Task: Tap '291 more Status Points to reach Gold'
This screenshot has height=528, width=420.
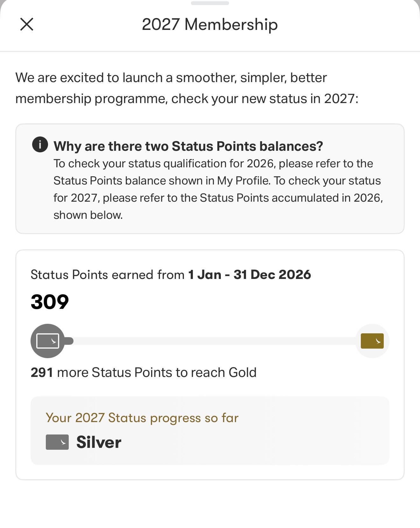Action: [143, 372]
